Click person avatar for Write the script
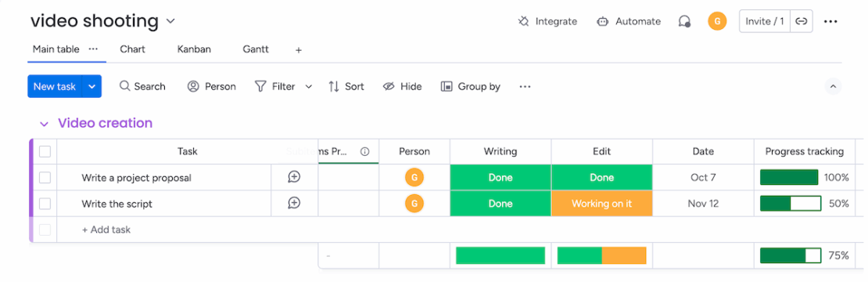The height and width of the screenshot is (282, 868). click(x=414, y=204)
